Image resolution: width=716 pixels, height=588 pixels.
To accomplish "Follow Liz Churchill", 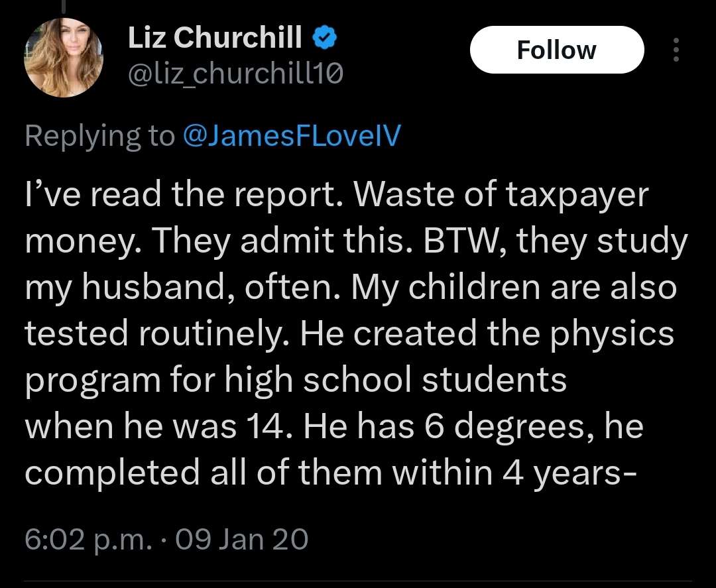I will point(557,50).
